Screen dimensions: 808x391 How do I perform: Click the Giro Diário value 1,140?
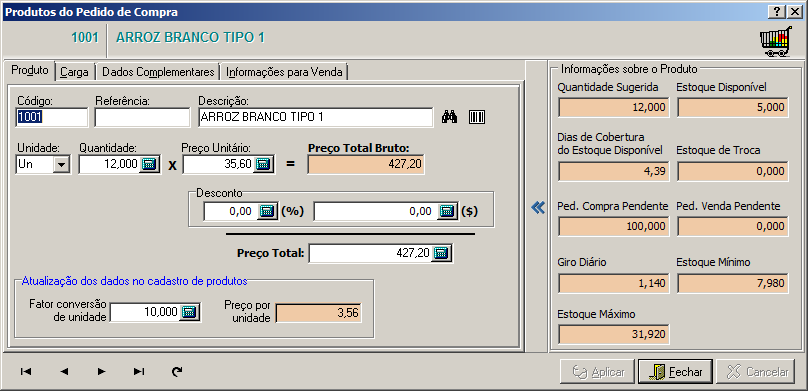coord(613,283)
